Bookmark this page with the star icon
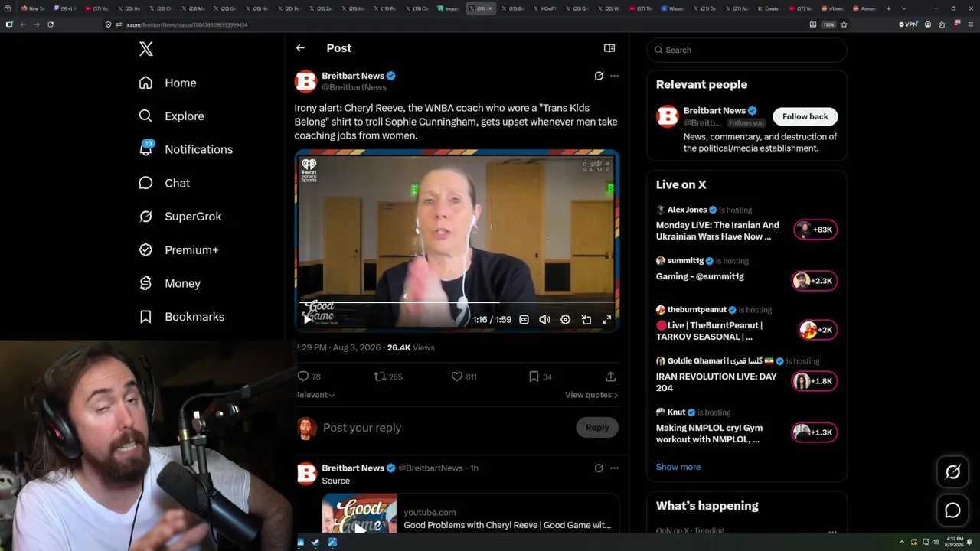 844,24
